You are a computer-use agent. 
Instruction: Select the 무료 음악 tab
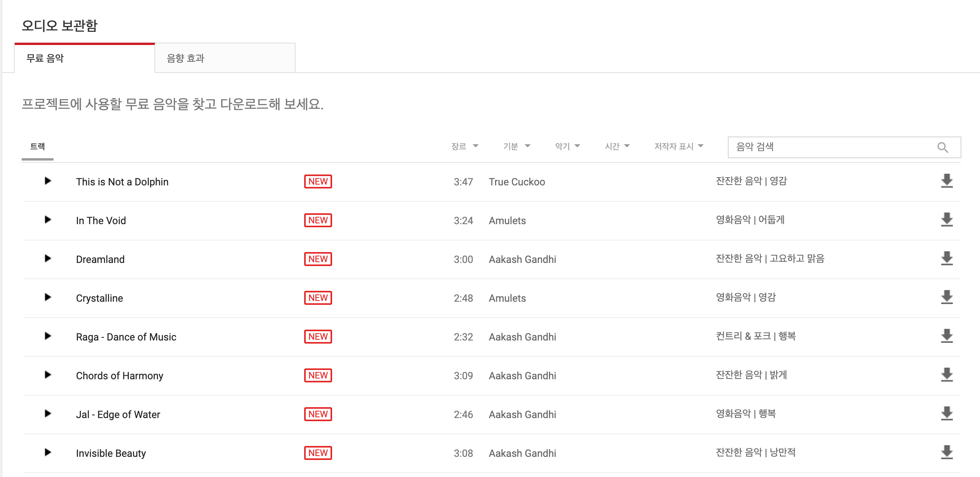[85, 58]
